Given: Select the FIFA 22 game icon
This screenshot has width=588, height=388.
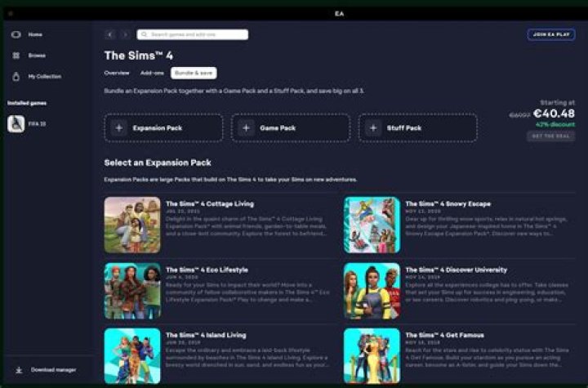Looking at the screenshot, I should (x=16, y=124).
